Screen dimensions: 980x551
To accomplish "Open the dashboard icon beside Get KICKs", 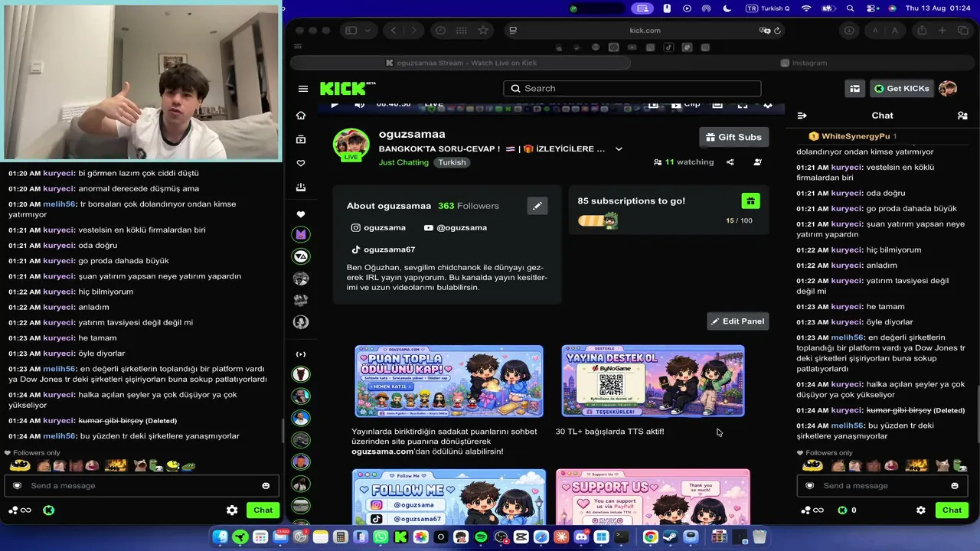I will coord(855,89).
